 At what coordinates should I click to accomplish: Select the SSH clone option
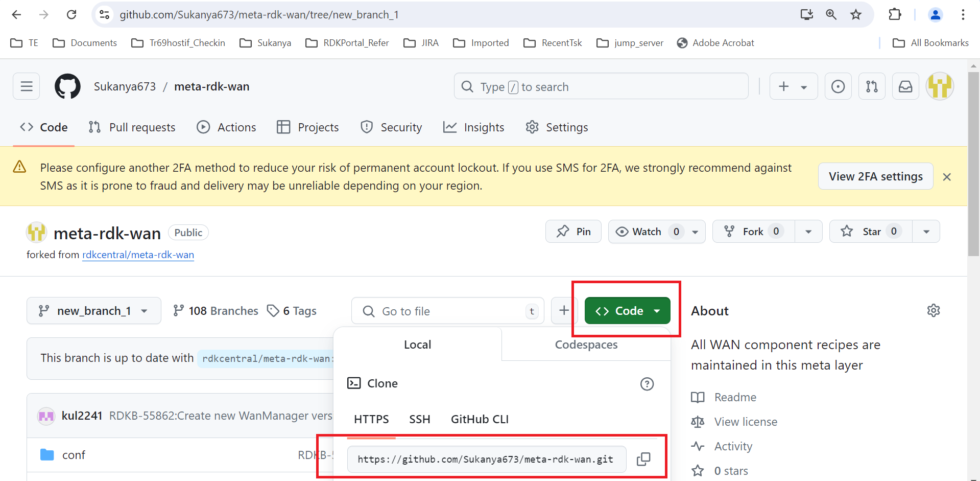tap(420, 419)
